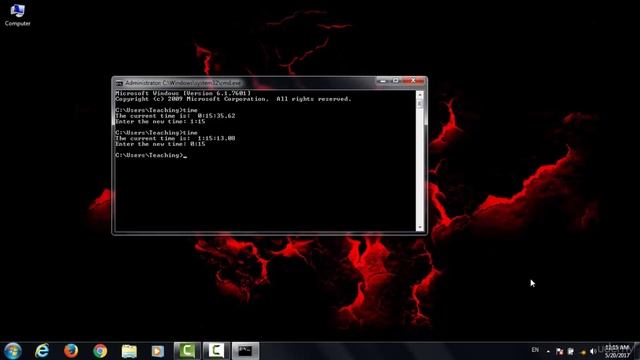Open the volume speaker icon
The width and height of the screenshot is (640, 360).
pyautogui.click(x=593, y=351)
